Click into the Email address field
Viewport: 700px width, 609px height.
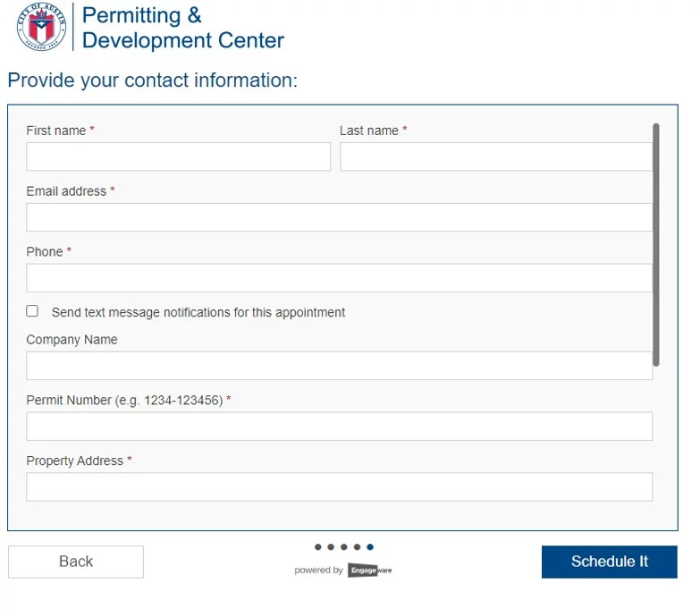(339, 217)
